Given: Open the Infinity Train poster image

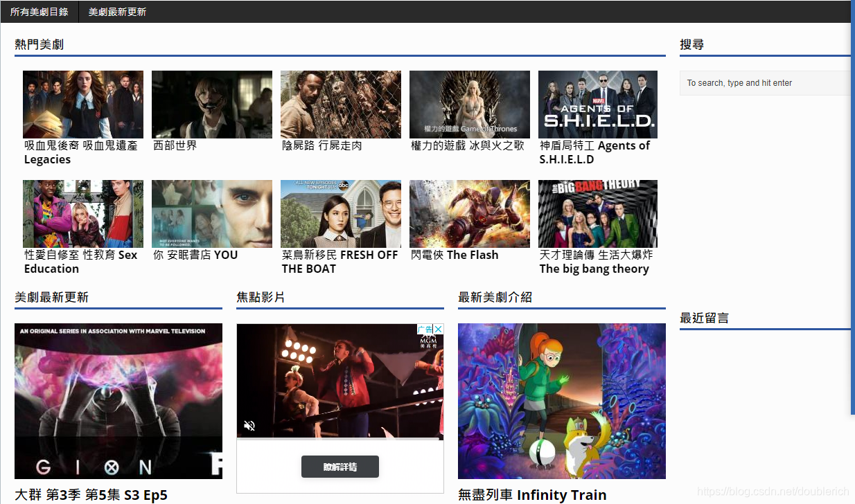Looking at the screenshot, I should point(562,401).
